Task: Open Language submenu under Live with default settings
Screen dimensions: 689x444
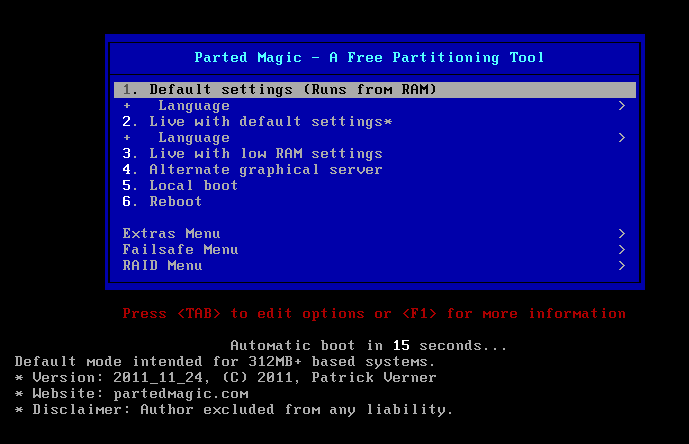Action: point(375,138)
